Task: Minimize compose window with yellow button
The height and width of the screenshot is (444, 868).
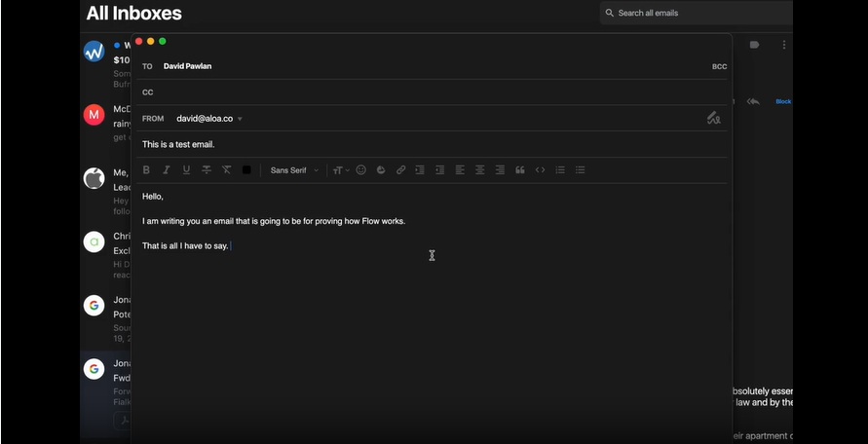Action: coord(151,41)
